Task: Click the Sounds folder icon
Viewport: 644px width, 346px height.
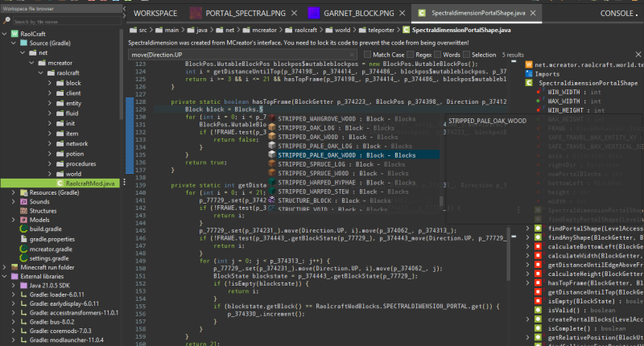Action: pyautogui.click(x=24, y=201)
